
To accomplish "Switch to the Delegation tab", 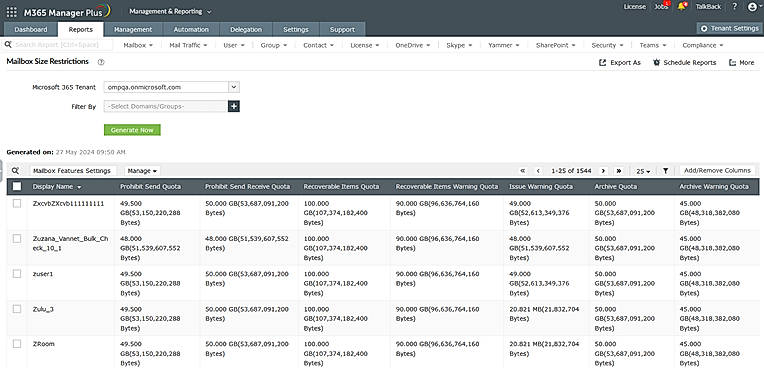I will [x=246, y=29].
